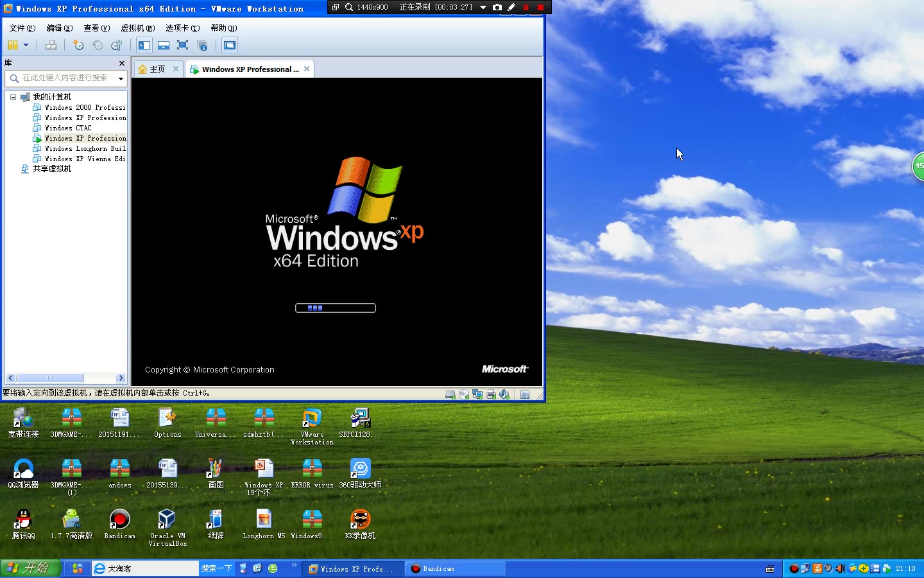924x578 pixels.
Task: Select the VMware Workstation desktop icon
Action: click(x=312, y=426)
